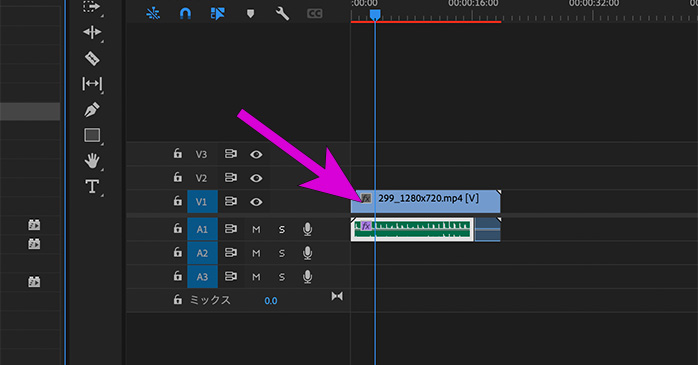Toggle sync lock on track A1
This screenshot has width=698, height=365.
coord(231,229)
